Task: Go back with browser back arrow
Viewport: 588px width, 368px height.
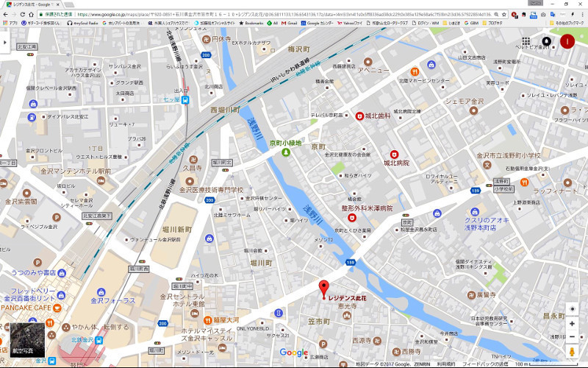Action: 5,14
